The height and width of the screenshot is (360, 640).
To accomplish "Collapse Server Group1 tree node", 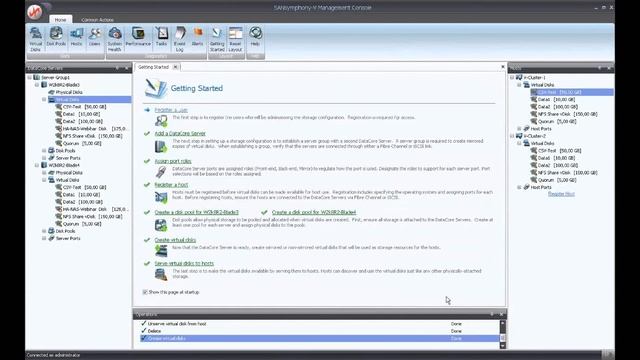I will tap(30, 77).
